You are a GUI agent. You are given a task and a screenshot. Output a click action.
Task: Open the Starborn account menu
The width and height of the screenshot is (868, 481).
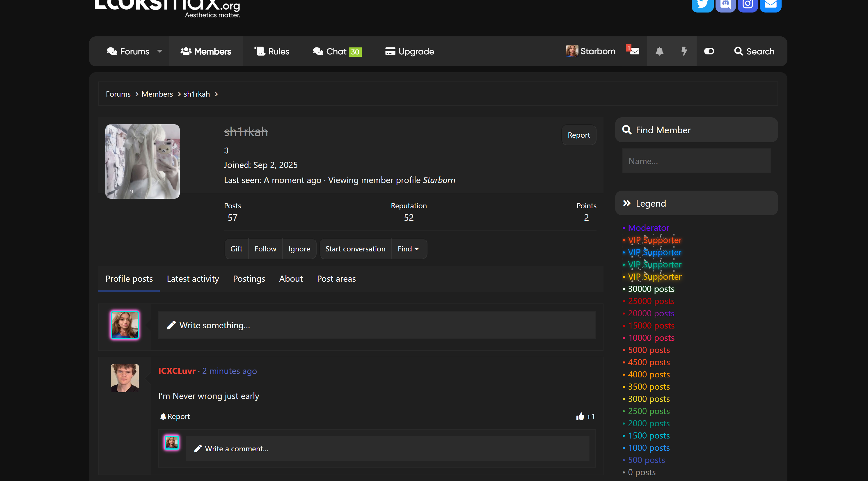click(x=591, y=51)
